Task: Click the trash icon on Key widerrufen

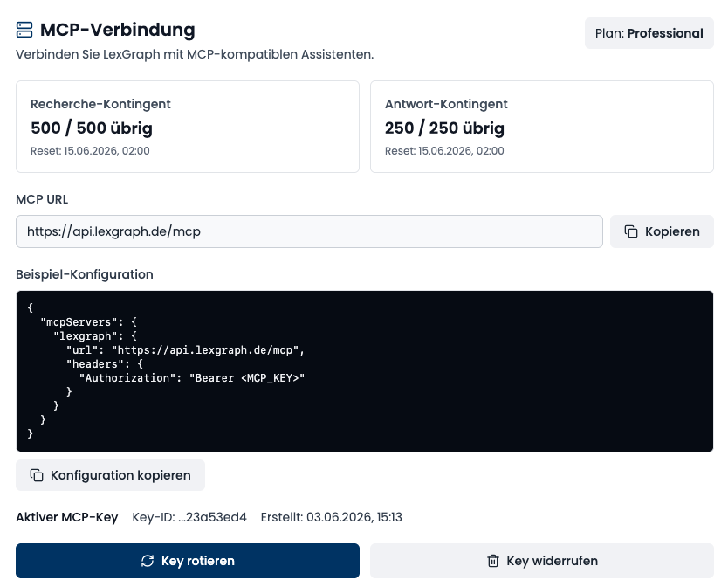Action: point(493,561)
